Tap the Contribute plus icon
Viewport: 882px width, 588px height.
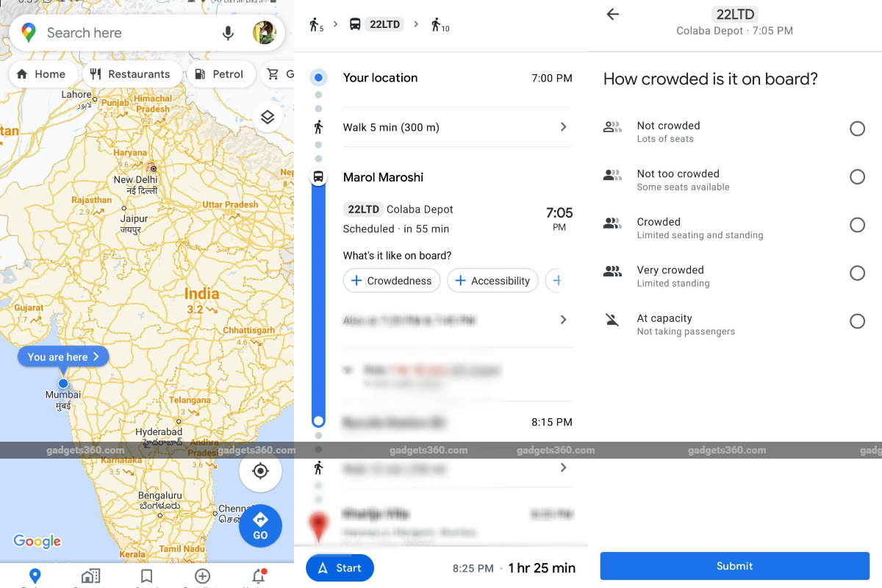[x=202, y=576]
